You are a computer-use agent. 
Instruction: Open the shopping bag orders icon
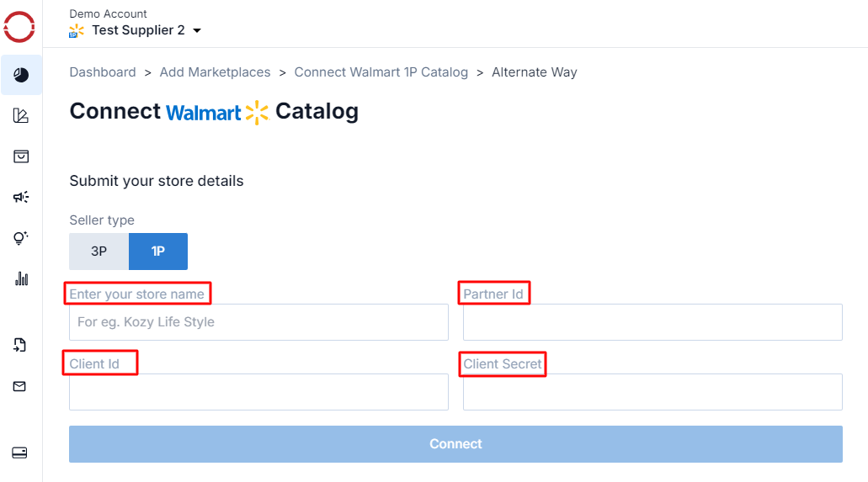[21, 156]
